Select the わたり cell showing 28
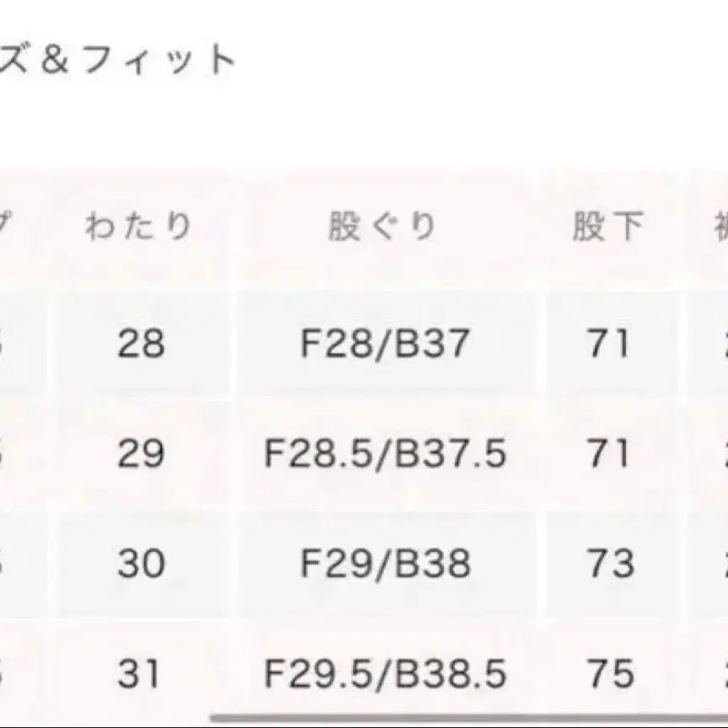The width and height of the screenshot is (728, 728). [141, 344]
